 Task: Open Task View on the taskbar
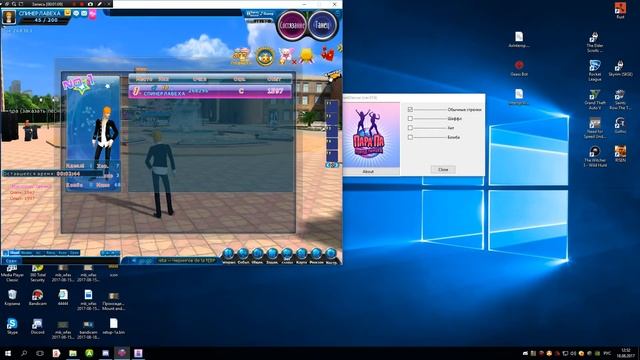pos(40,353)
